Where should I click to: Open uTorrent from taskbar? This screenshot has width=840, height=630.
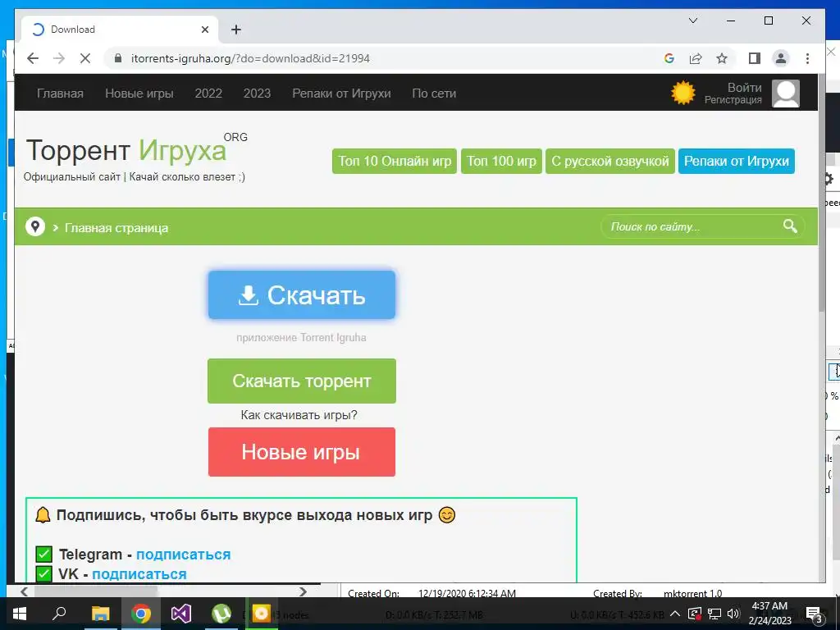(221, 614)
